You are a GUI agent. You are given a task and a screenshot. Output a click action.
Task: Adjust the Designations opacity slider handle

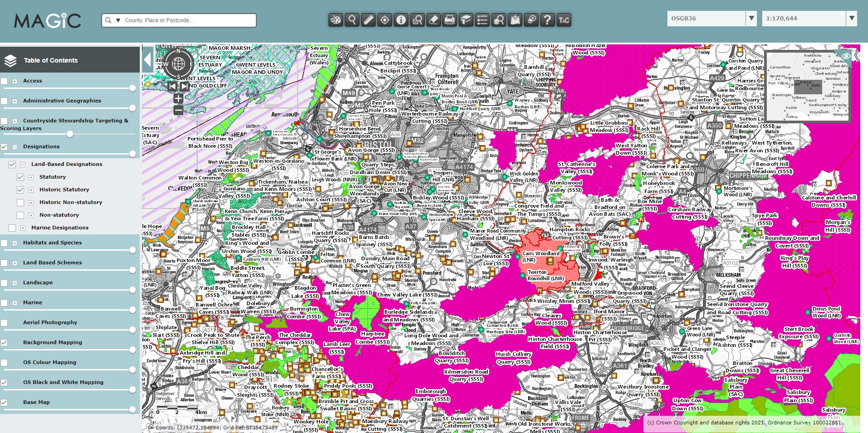point(132,154)
